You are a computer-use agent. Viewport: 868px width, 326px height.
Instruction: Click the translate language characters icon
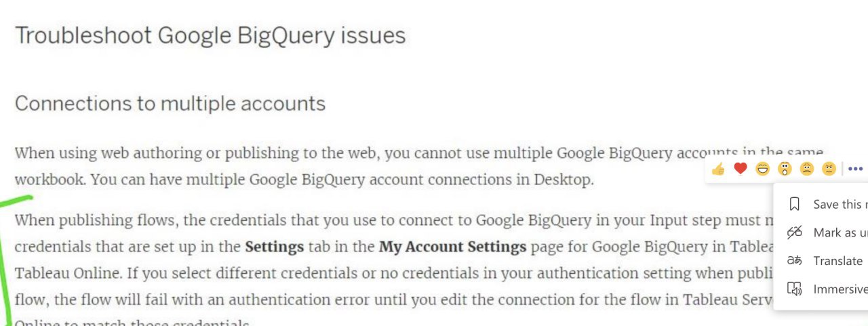pyautogui.click(x=795, y=261)
